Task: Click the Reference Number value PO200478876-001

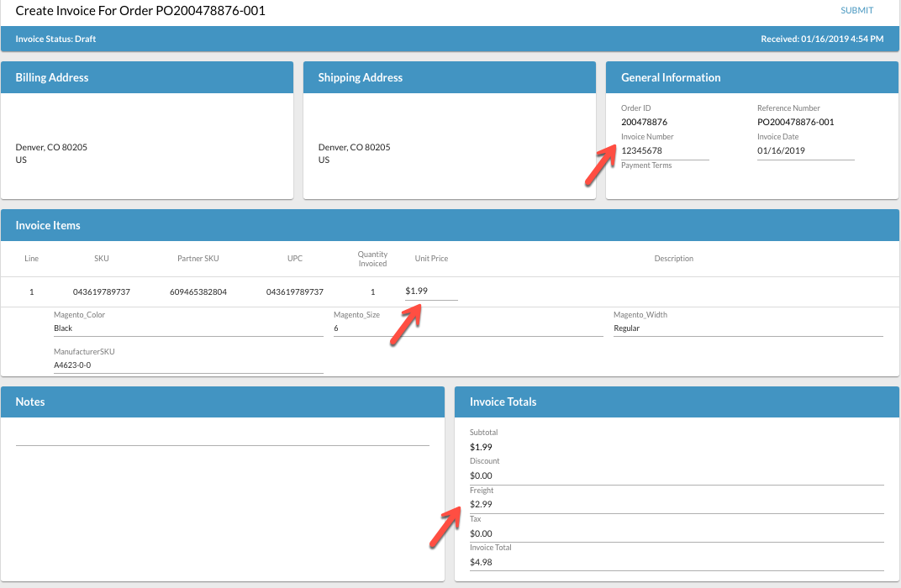Action: (795, 123)
